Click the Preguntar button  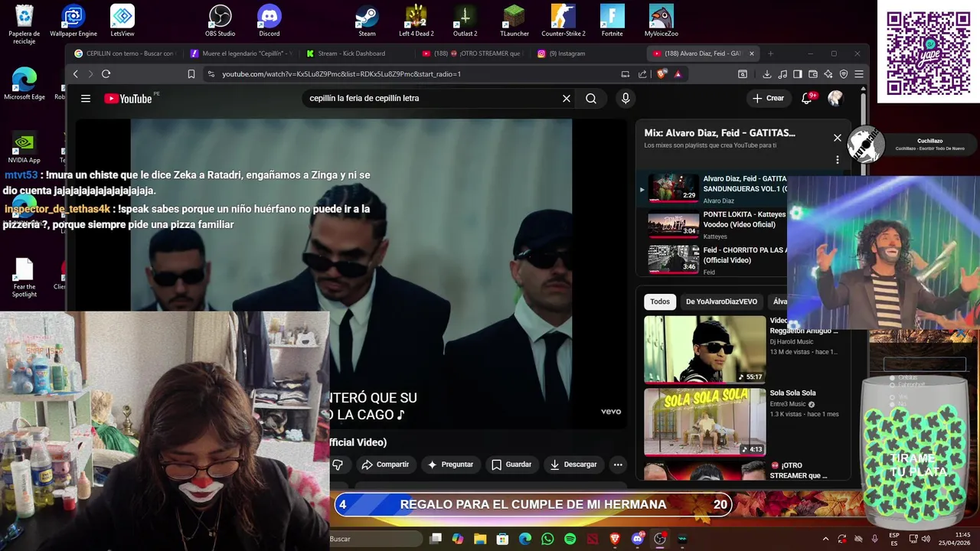coord(450,465)
